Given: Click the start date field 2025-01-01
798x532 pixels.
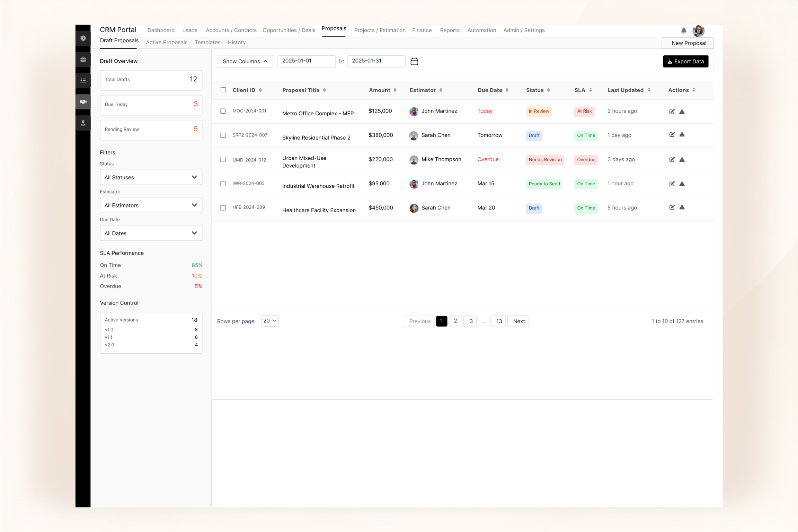Looking at the screenshot, I should coord(307,61).
